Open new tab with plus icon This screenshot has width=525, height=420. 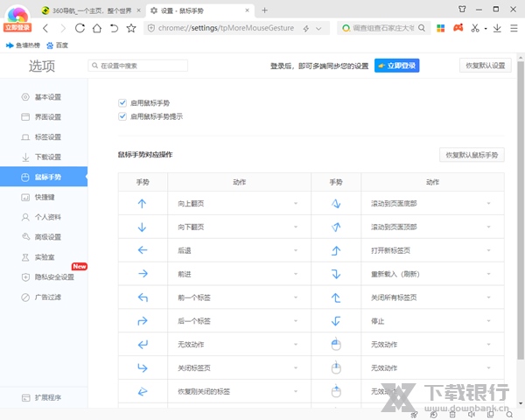[x=265, y=10]
